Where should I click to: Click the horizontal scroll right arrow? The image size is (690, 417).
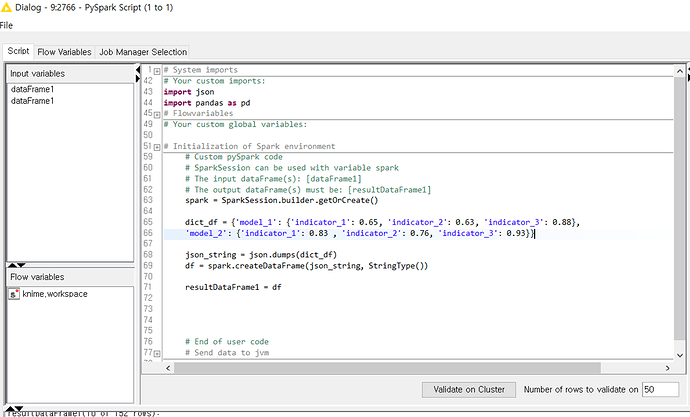(668, 368)
